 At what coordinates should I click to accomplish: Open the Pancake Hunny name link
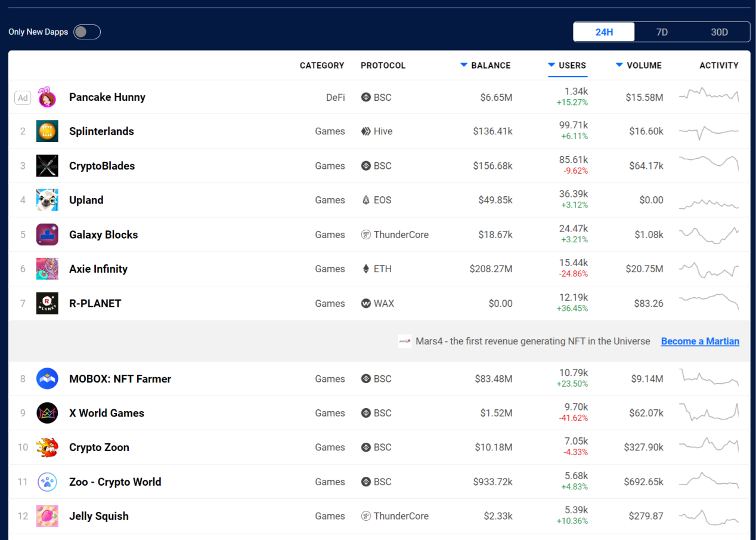tap(107, 97)
